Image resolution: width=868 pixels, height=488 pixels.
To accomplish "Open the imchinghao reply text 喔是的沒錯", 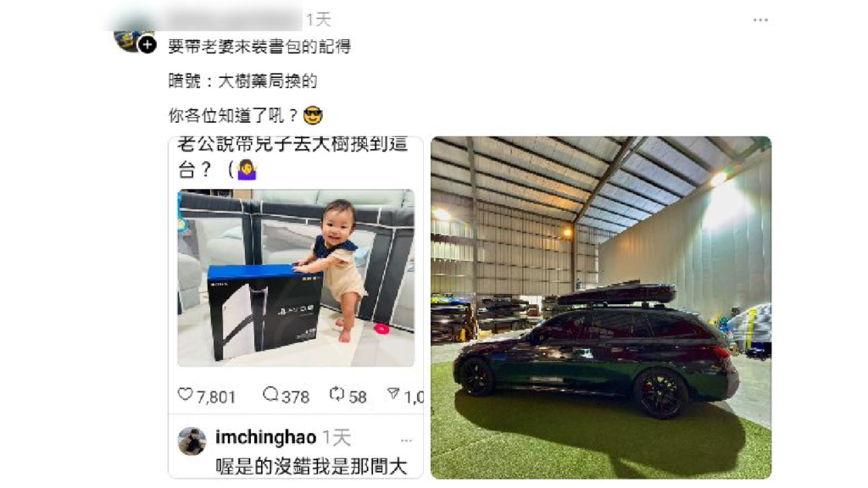I will (311, 467).
